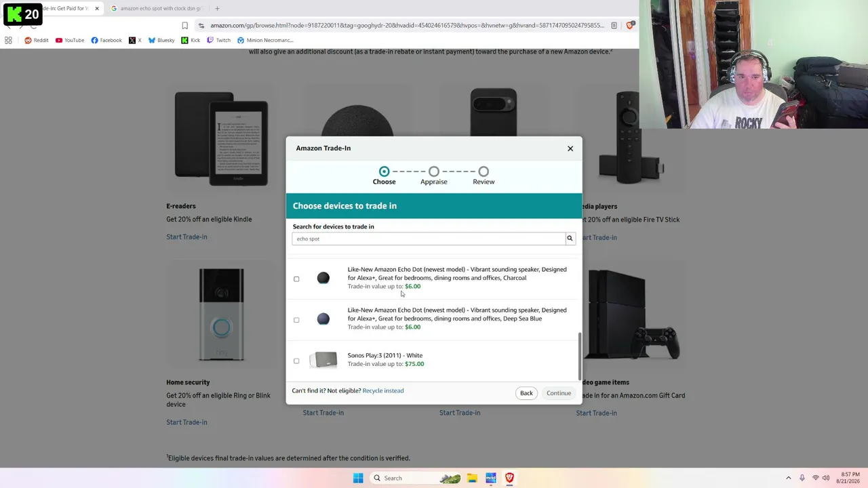Click the microphone system tray icon
Viewport: 868px width, 488px height.
click(802, 478)
